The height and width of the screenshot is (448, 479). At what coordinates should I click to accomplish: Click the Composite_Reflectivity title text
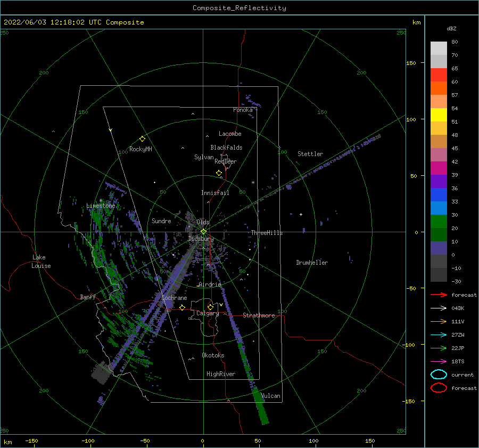tap(240, 8)
